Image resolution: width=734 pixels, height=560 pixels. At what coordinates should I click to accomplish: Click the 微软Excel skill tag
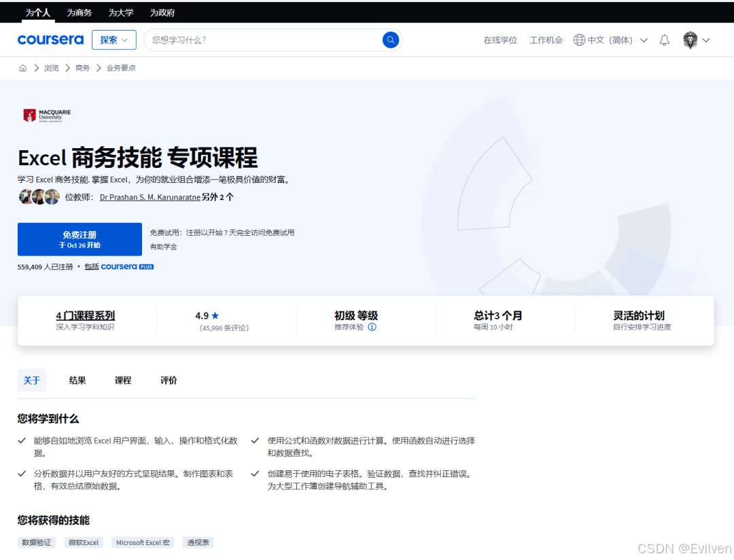pos(84,542)
